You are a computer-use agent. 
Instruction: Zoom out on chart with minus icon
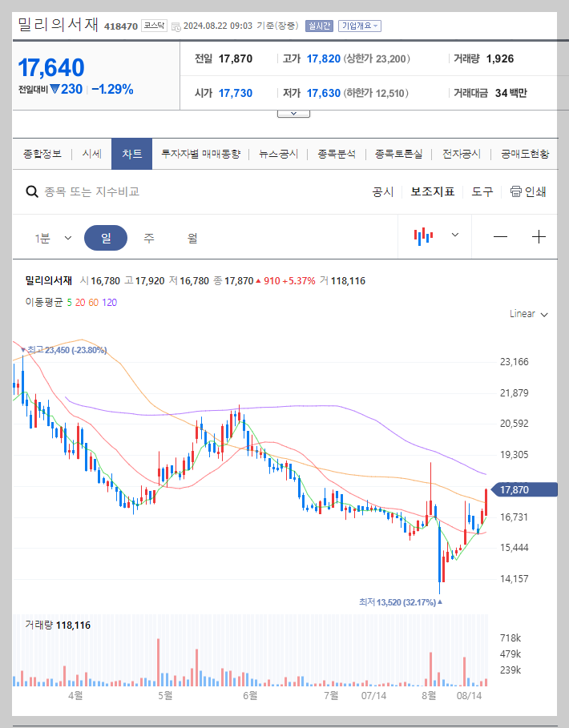click(x=500, y=236)
